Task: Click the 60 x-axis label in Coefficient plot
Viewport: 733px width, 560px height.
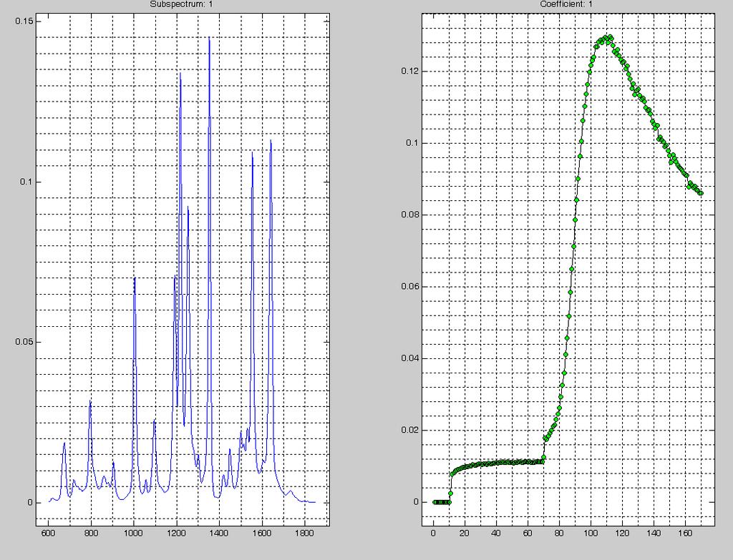Action: [528, 533]
